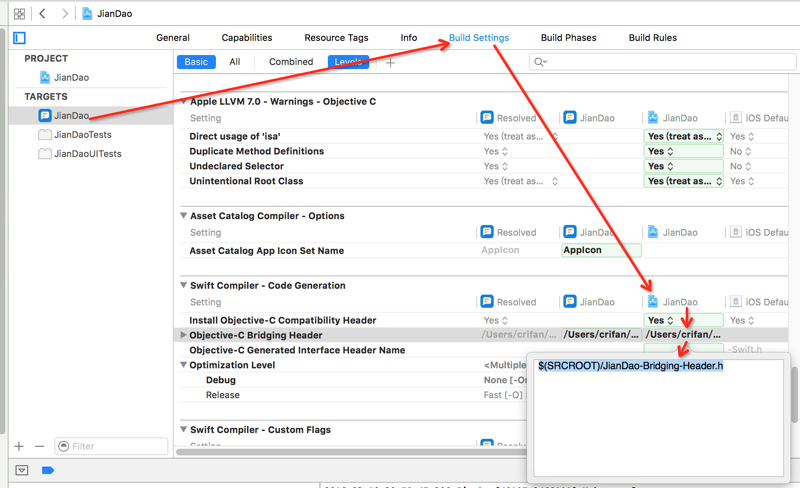Viewport: 800px width, 488px height.
Task: Select Objective-C Bridging Header target path value
Action: point(601,335)
